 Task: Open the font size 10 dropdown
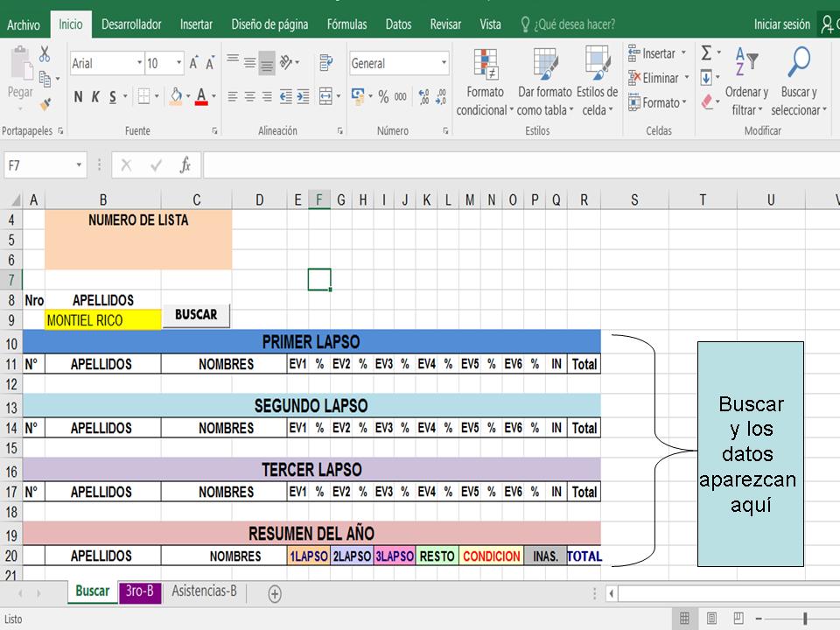click(x=178, y=63)
